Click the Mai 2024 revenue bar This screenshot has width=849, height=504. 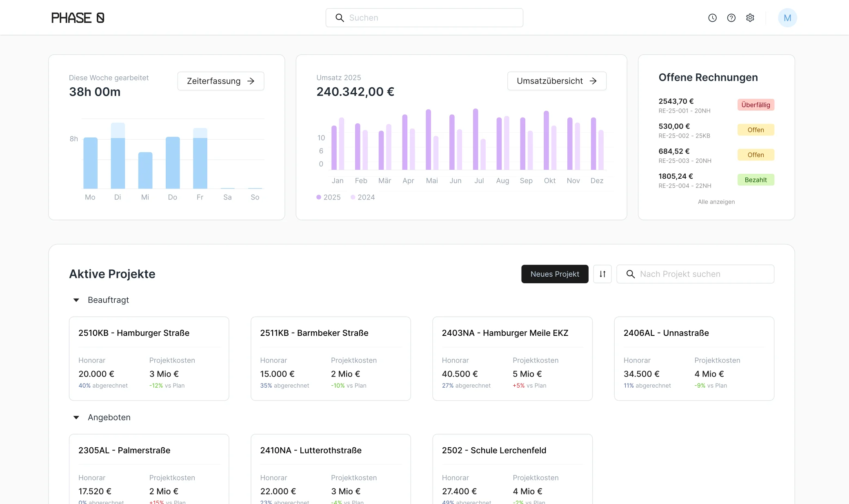coord(436,153)
